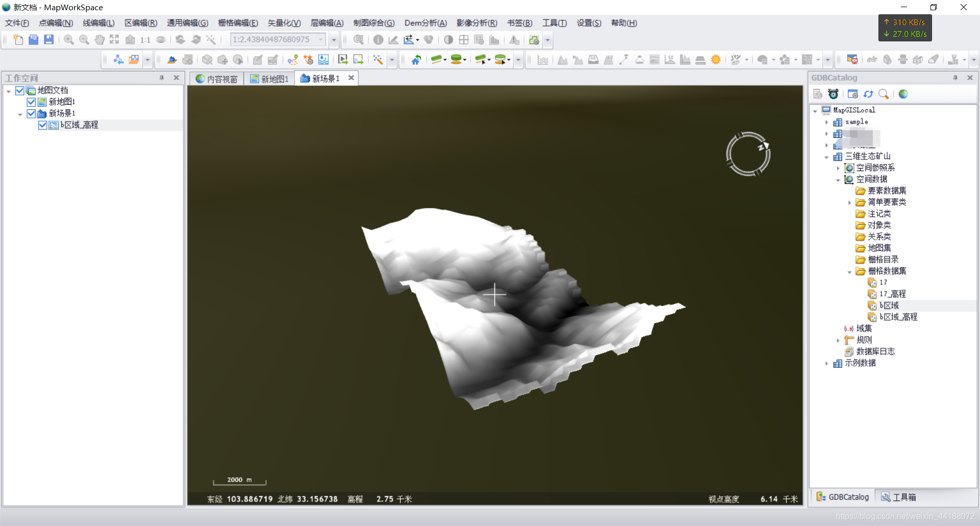The height and width of the screenshot is (526, 980).
Task: Collapse the 地图文档 tree node
Action: click(x=9, y=91)
